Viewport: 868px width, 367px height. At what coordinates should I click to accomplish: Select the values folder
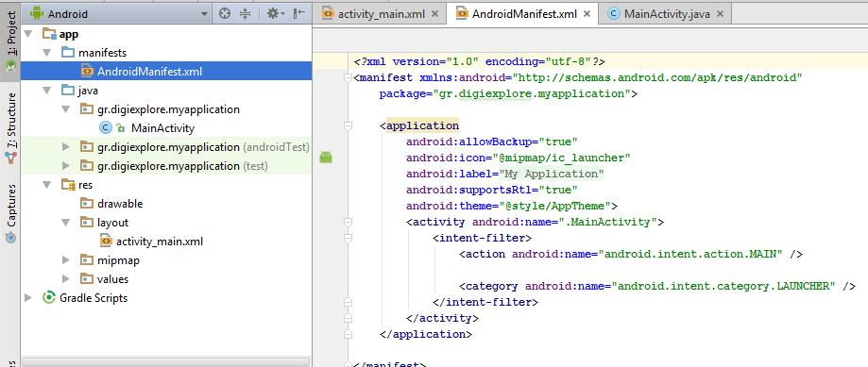(113, 279)
